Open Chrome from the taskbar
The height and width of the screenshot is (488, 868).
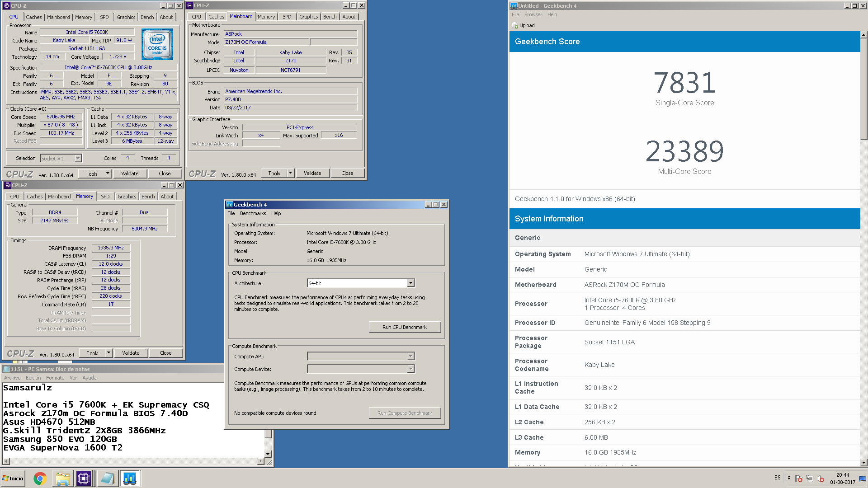(x=40, y=479)
